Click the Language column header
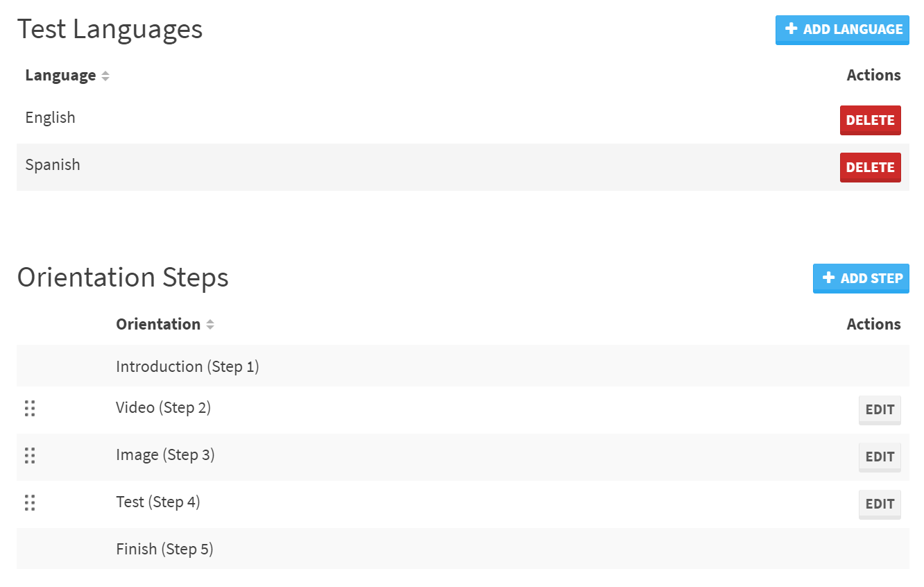 click(x=60, y=75)
